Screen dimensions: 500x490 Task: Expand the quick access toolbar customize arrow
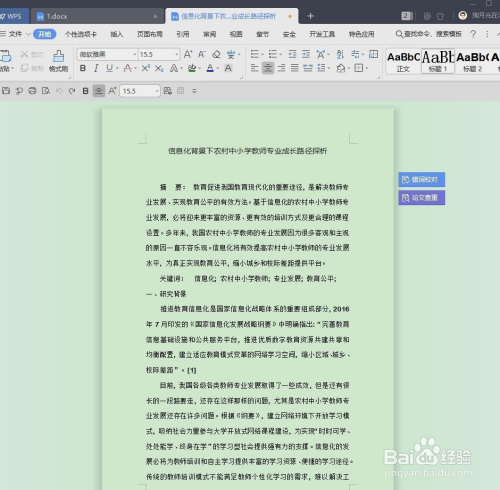pos(194,91)
